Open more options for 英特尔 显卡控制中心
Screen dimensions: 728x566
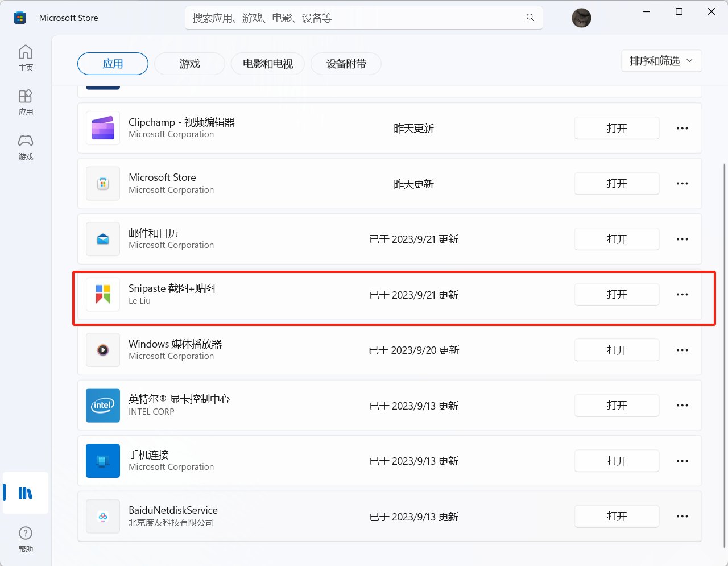pyautogui.click(x=682, y=405)
